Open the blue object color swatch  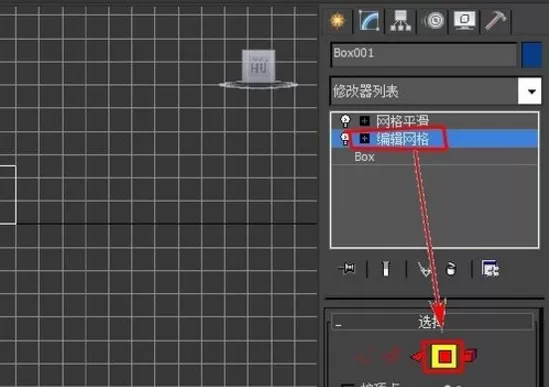click(531, 54)
